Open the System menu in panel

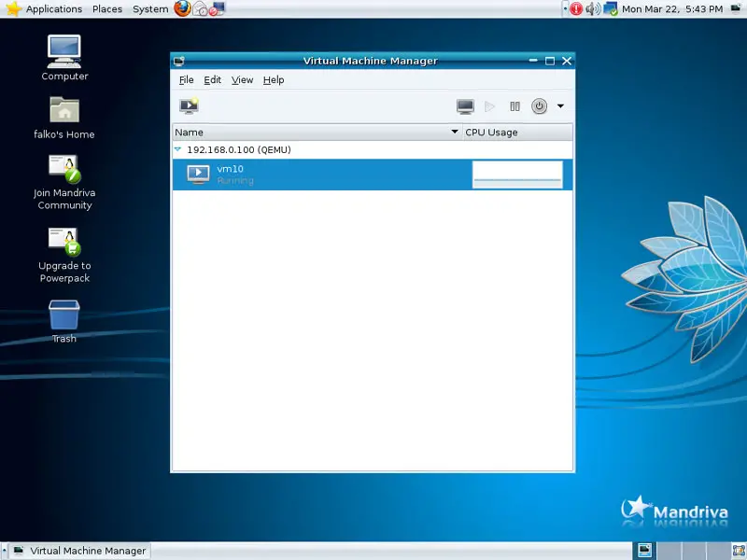[x=150, y=9]
